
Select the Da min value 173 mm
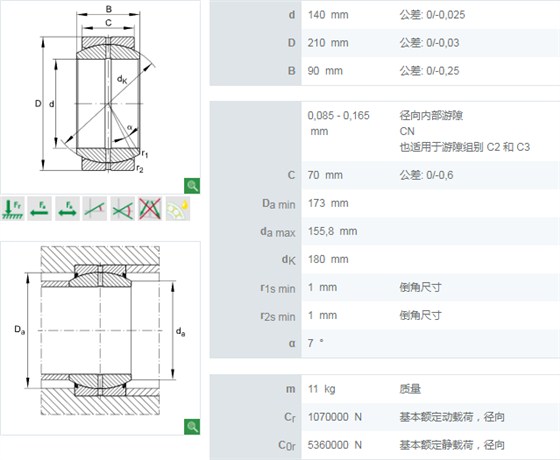click(x=328, y=203)
